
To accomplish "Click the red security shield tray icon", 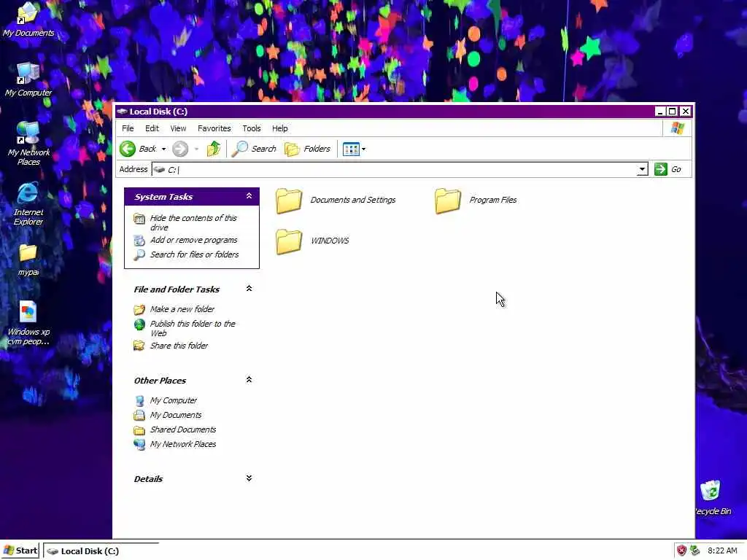I will point(682,551).
